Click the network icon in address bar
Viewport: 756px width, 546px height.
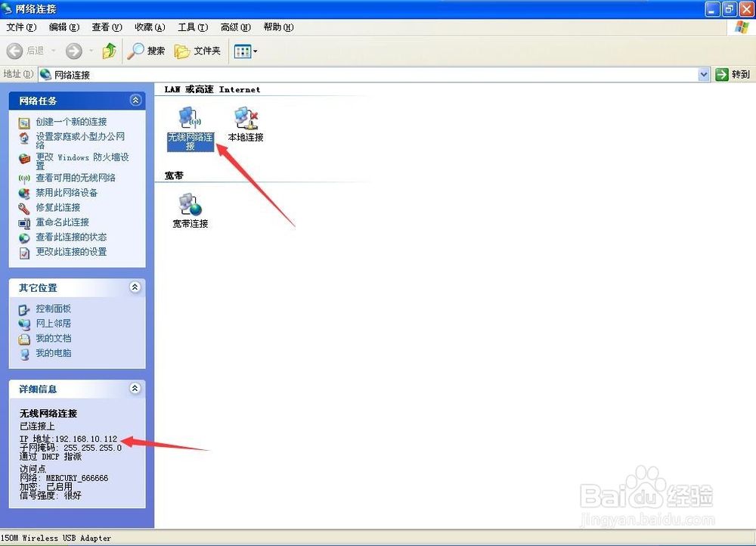tap(46, 75)
